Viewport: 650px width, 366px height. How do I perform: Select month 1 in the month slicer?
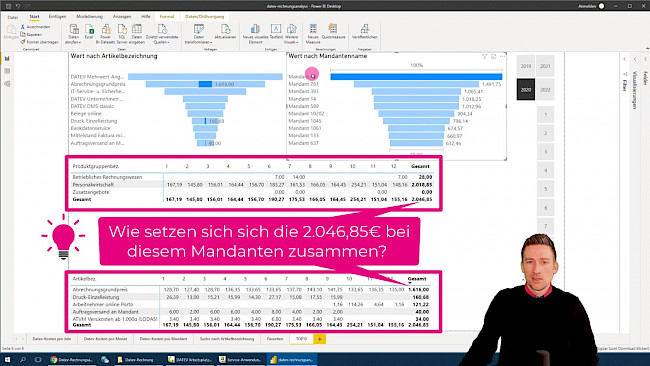coord(546,114)
